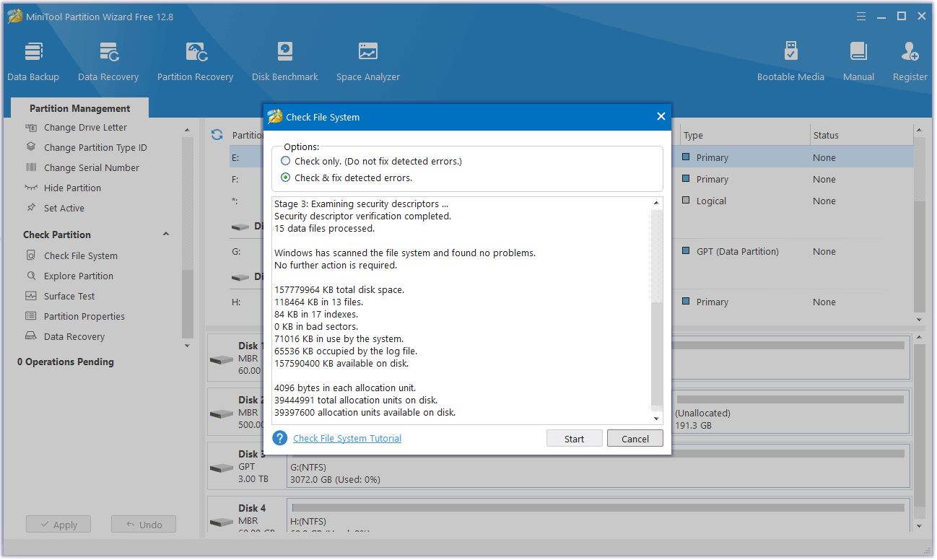Click the unlabeled asterisk partition row
Screen dimensions: 937x560
(x=570, y=201)
